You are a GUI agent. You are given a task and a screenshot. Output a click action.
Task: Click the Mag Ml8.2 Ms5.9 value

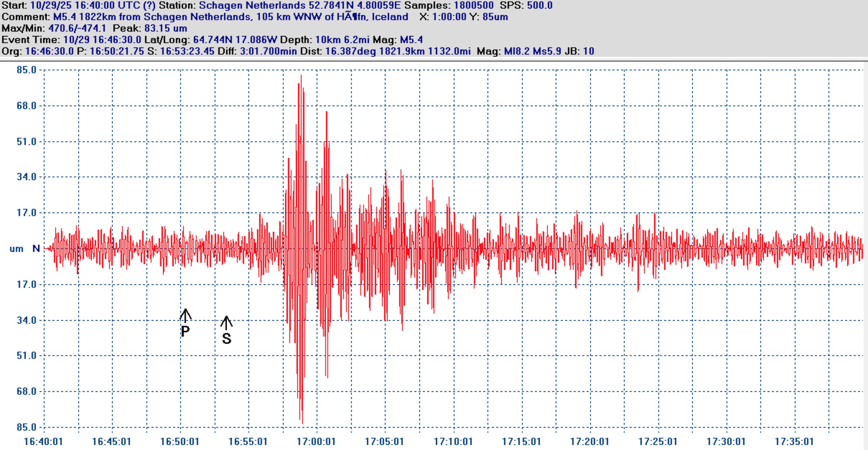coord(532,51)
